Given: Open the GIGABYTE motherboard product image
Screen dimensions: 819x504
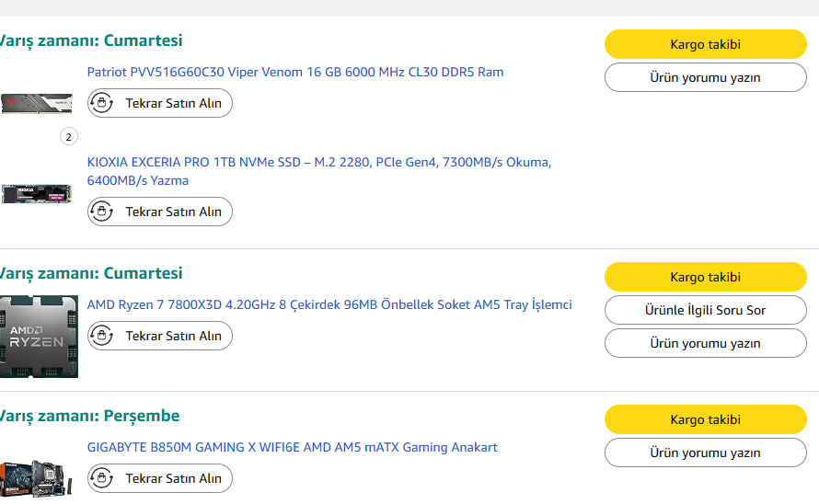Looking at the screenshot, I should 37,478.
